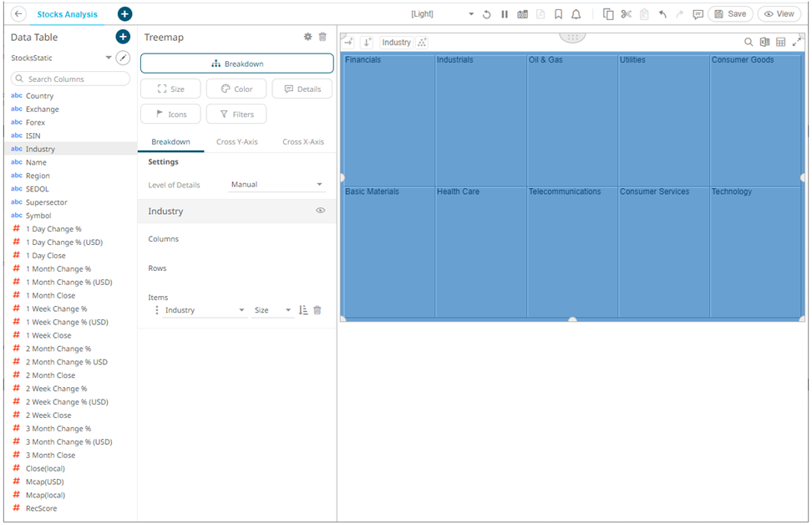Screen dimensions: 812x525
Task: Open the Treemap settings gear
Action: coord(307,37)
